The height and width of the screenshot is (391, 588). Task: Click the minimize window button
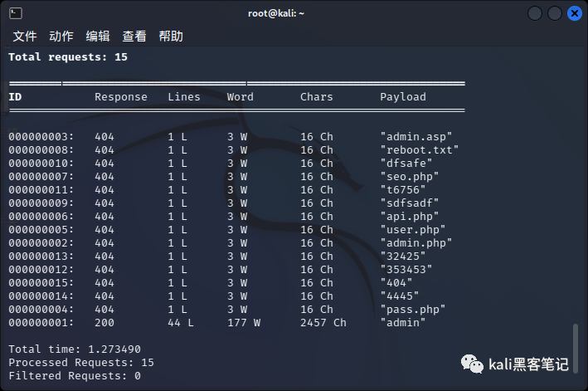[x=535, y=13]
